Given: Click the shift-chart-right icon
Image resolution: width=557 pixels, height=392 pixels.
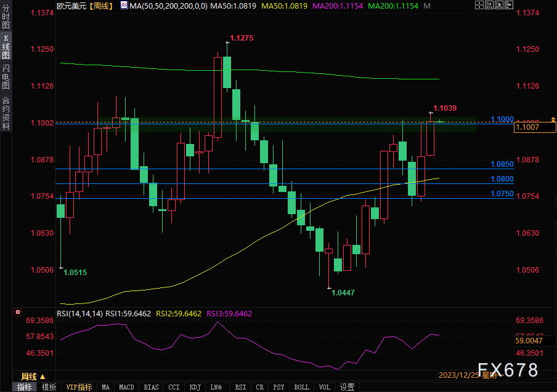Looking at the screenshot, I should click(x=509, y=5).
